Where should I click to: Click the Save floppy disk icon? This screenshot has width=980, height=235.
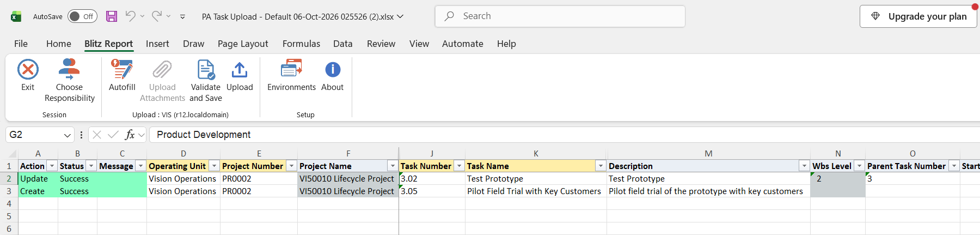coord(112,16)
